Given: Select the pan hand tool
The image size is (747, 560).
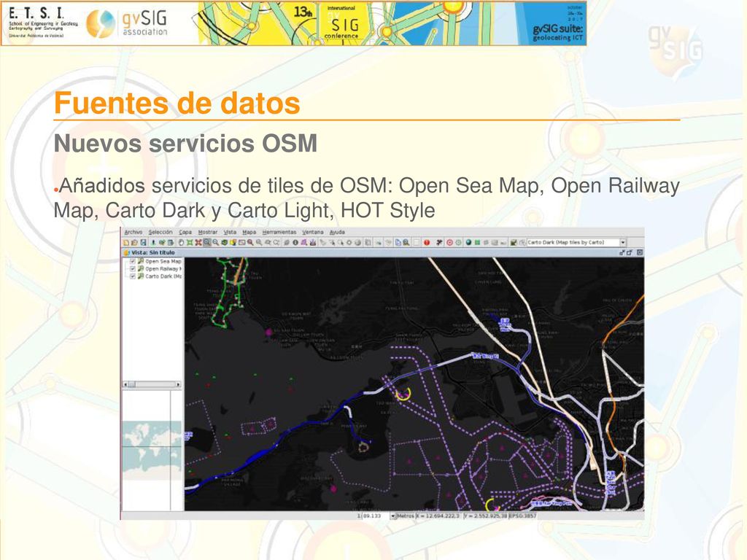Looking at the screenshot, I should [x=182, y=243].
